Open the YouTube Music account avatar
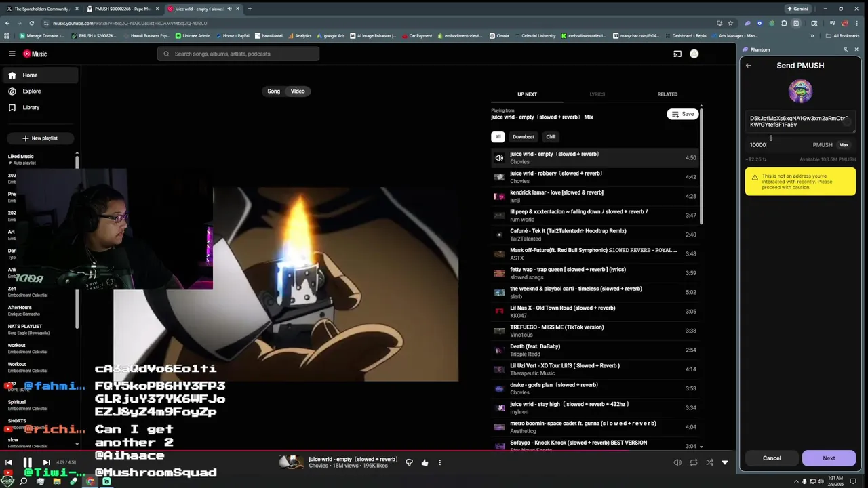The width and height of the screenshot is (868, 488). click(694, 54)
